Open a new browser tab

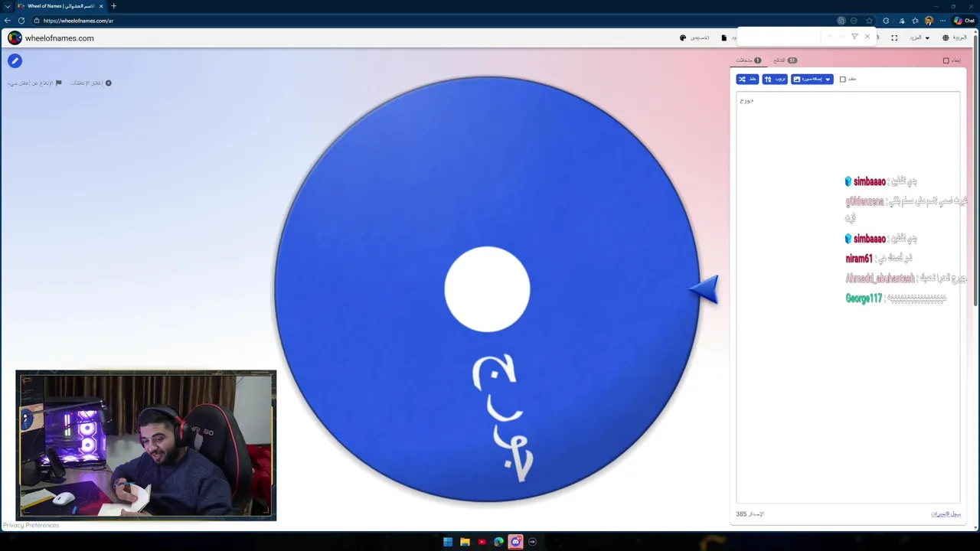[x=113, y=6]
